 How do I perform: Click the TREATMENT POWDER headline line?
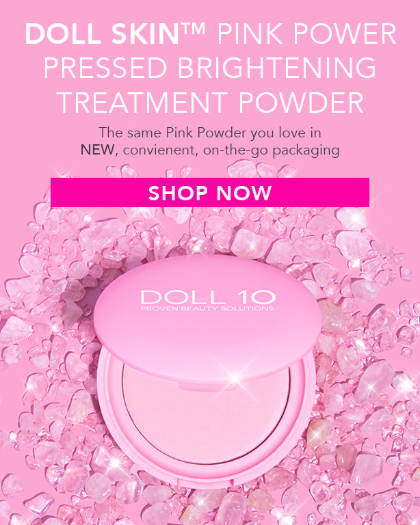[210, 102]
